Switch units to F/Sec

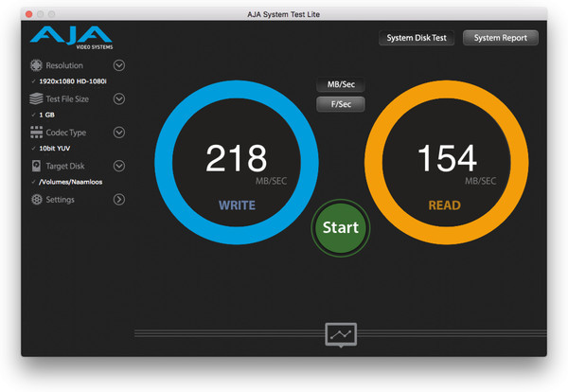(341, 104)
